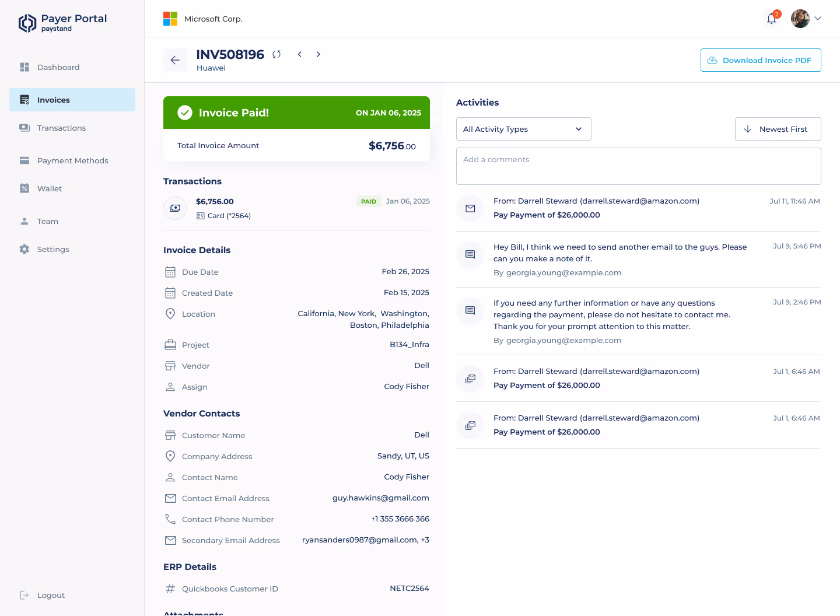Screen dimensions: 840x616
Task: Open Settings in the sidebar
Action: 72,249
